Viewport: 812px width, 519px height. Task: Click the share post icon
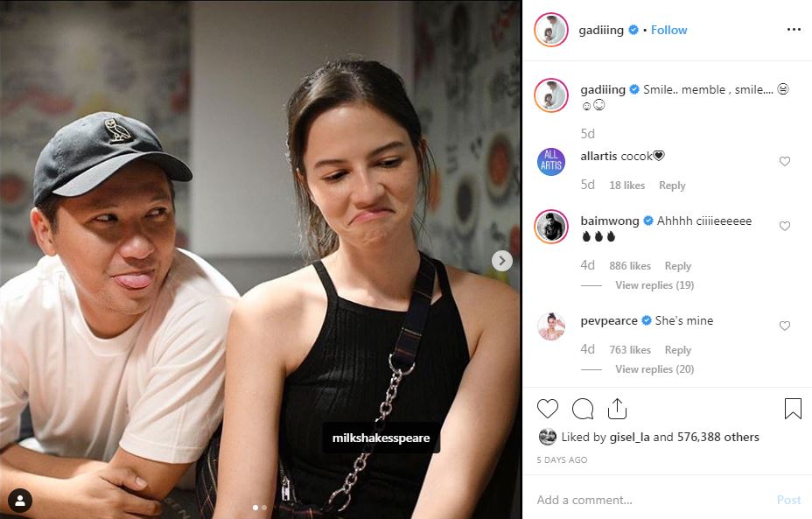tap(617, 409)
